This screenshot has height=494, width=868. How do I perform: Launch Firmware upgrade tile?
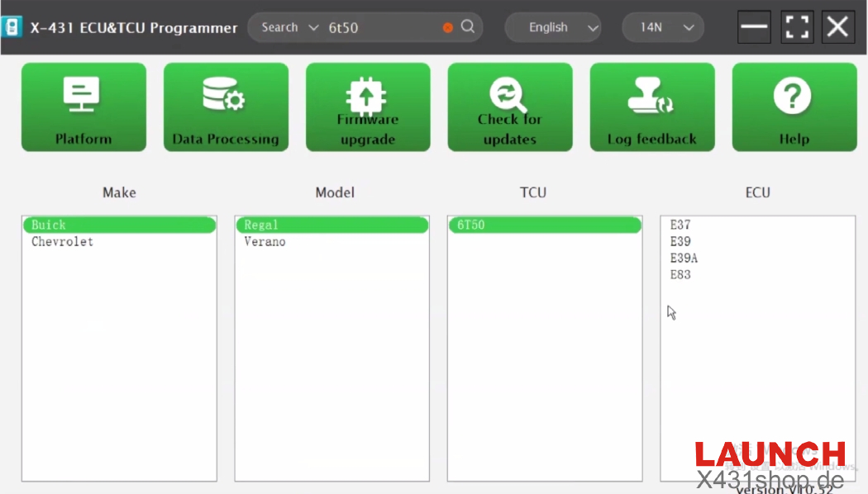click(x=368, y=107)
